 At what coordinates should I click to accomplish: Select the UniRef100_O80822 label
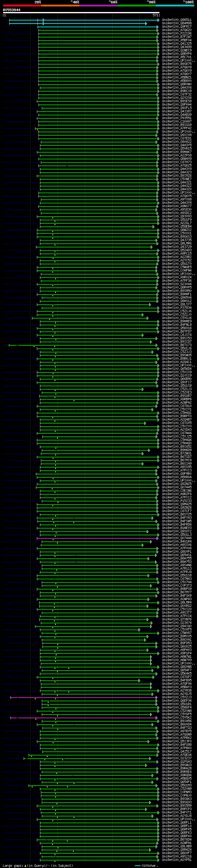(x=176, y=142)
